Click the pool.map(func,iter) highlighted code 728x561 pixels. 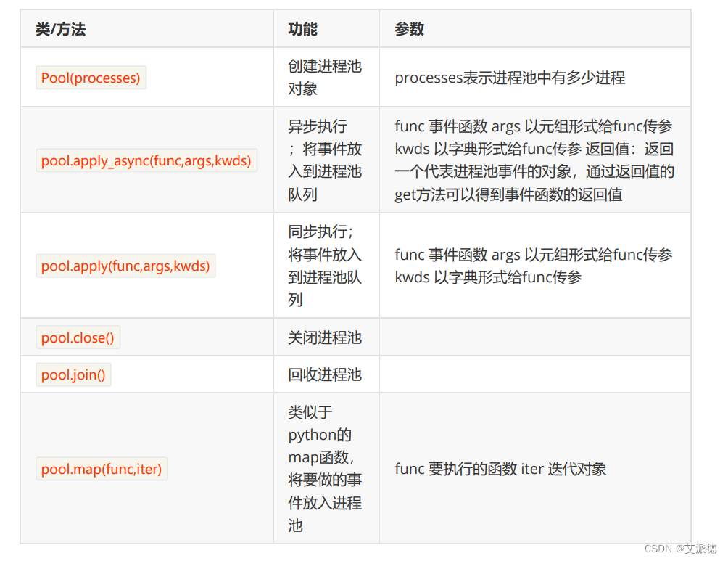[x=102, y=469]
